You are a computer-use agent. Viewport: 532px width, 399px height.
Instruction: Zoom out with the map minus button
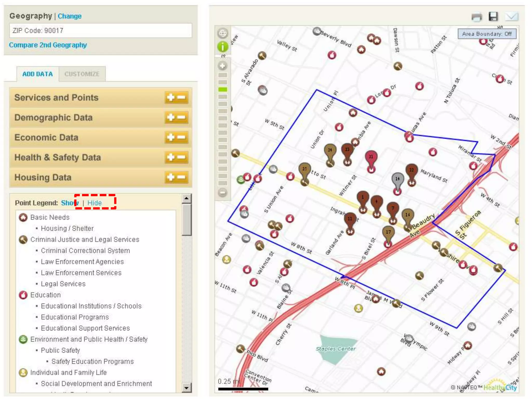tap(223, 193)
